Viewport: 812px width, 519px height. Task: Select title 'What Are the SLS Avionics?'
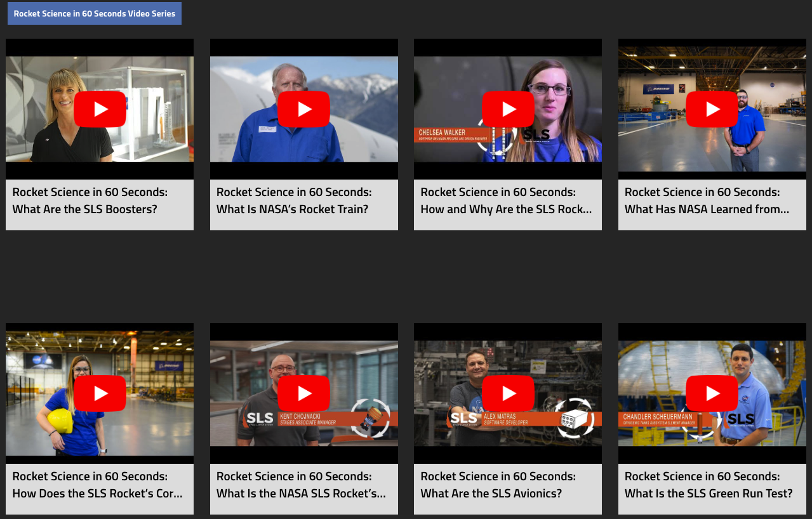tap(498, 485)
